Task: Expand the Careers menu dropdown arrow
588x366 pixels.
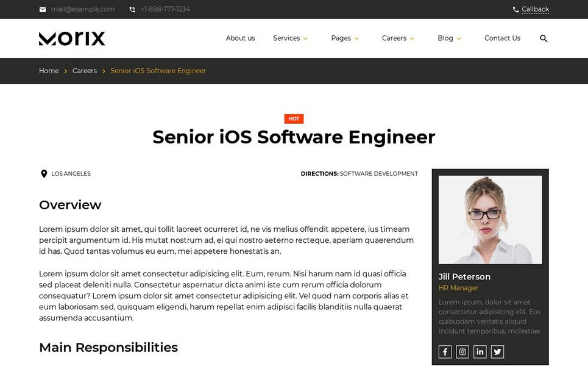Action: [412, 38]
